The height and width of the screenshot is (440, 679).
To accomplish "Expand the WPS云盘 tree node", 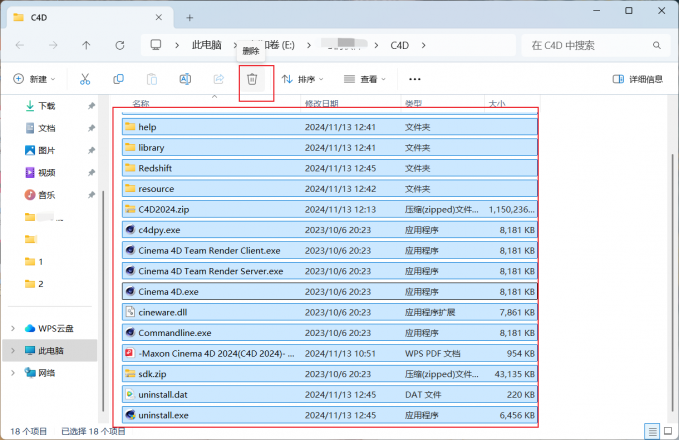I will (13, 328).
